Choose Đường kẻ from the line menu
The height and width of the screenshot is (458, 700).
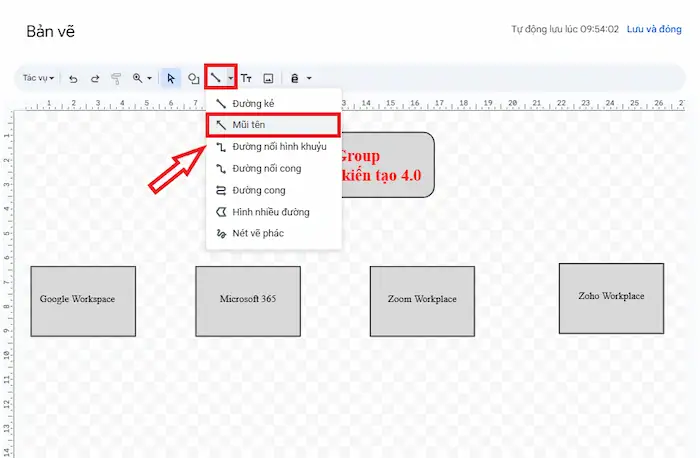274,104
